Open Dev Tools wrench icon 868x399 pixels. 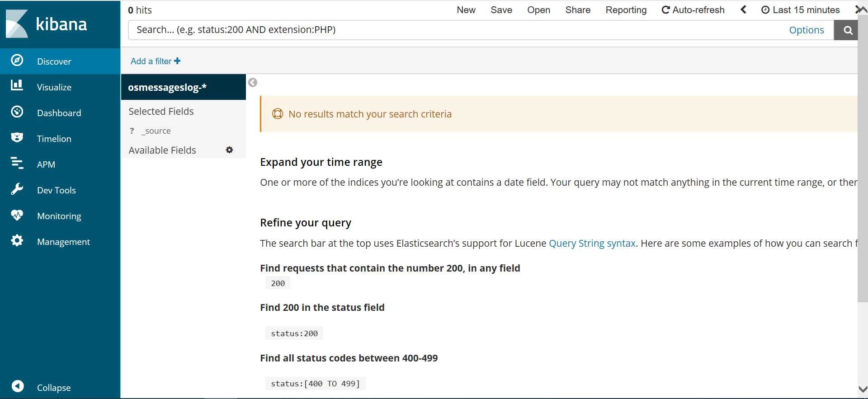point(17,189)
